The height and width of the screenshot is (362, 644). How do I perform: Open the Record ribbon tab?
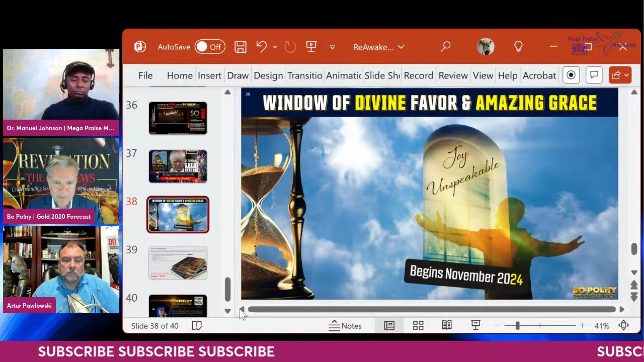[x=418, y=75]
